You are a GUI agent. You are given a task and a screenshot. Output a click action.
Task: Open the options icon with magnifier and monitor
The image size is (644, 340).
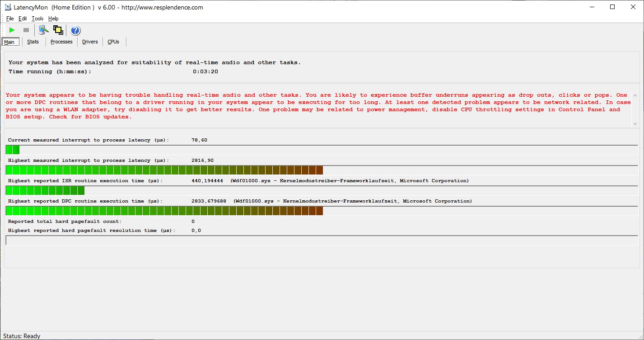pyautogui.click(x=43, y=30)
